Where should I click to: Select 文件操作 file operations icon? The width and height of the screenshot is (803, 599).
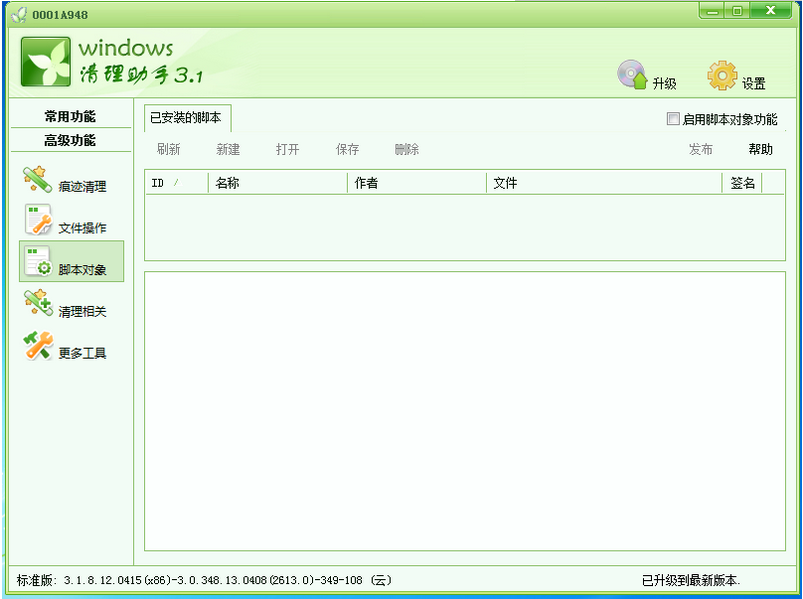38,220
